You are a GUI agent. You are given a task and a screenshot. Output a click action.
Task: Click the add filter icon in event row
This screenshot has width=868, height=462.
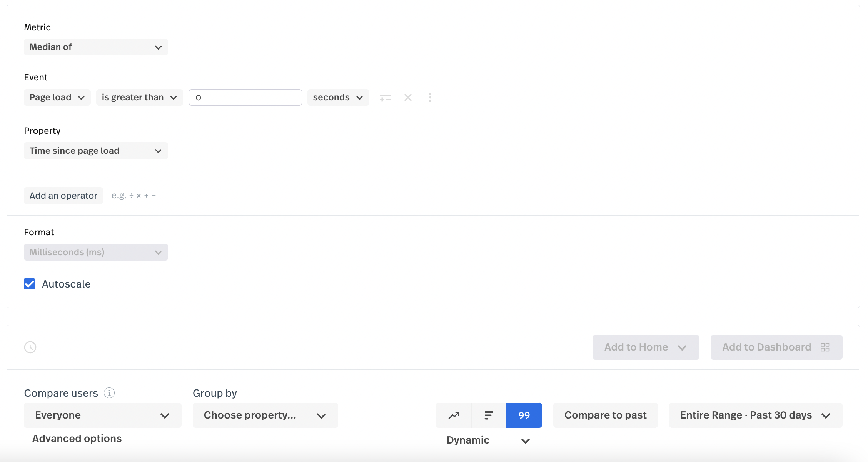pos(385,98)
